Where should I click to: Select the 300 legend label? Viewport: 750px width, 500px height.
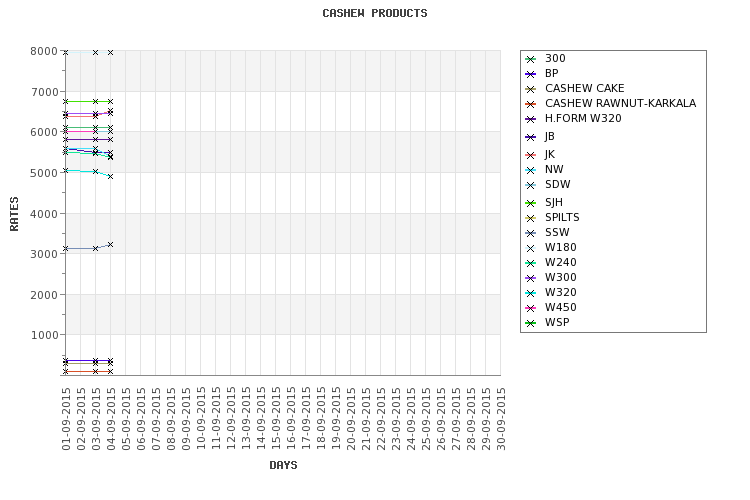tap(555, 58)
